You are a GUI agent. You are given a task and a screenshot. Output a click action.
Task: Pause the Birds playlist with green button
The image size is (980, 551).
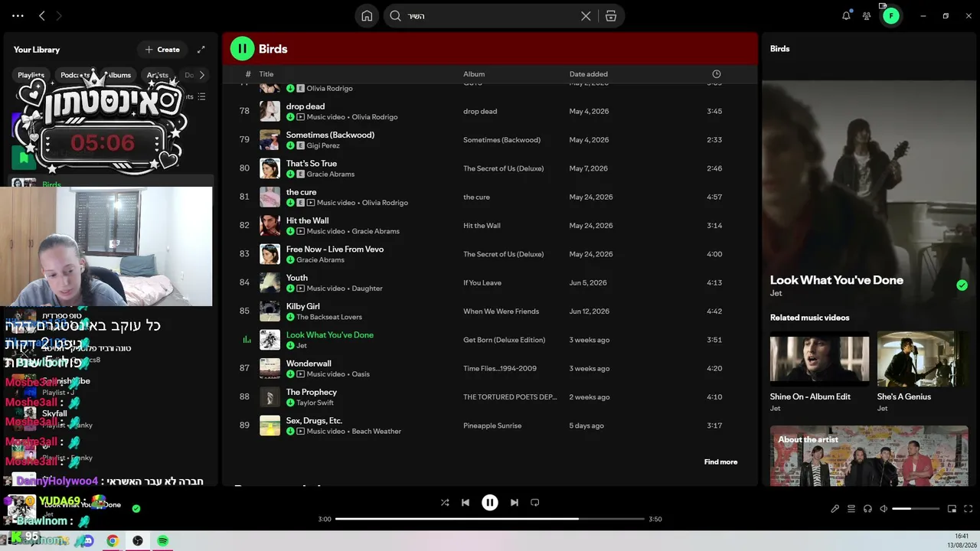click(242, 49)
